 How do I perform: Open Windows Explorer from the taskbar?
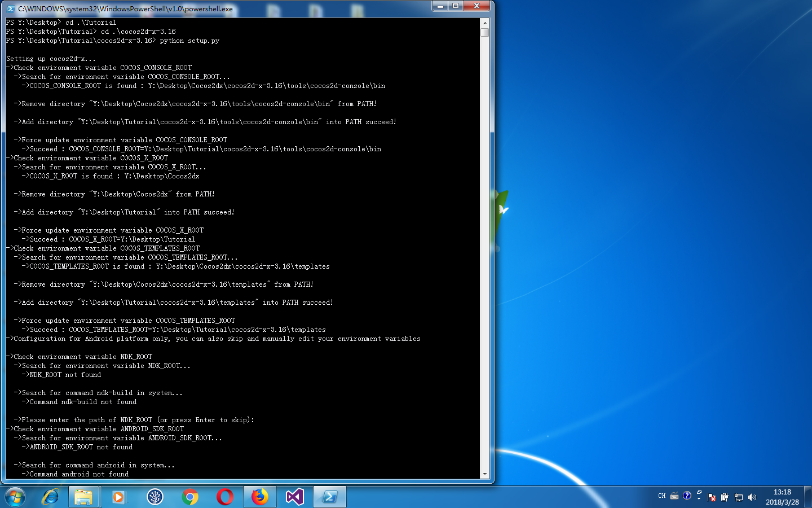coord(84,497)
